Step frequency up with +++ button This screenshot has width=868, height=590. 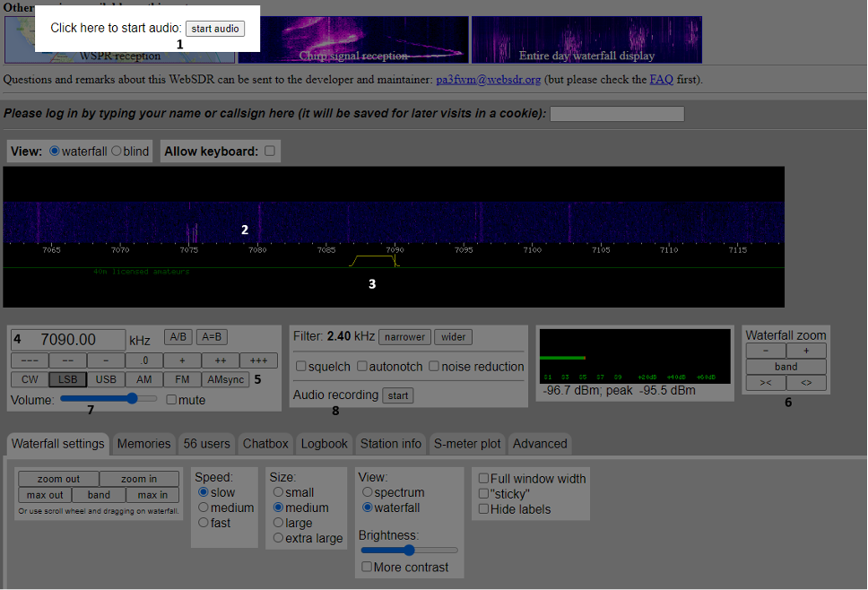tap(258, 360)
